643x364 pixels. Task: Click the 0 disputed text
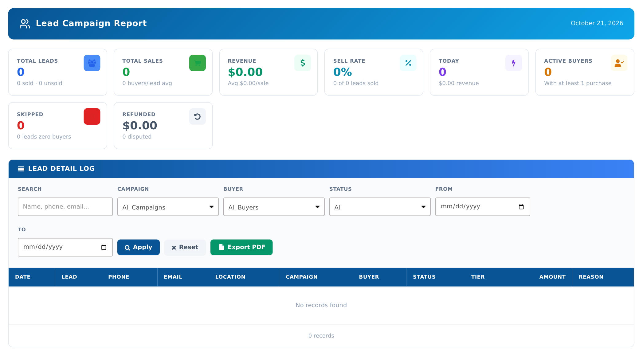tap(137, 137)
